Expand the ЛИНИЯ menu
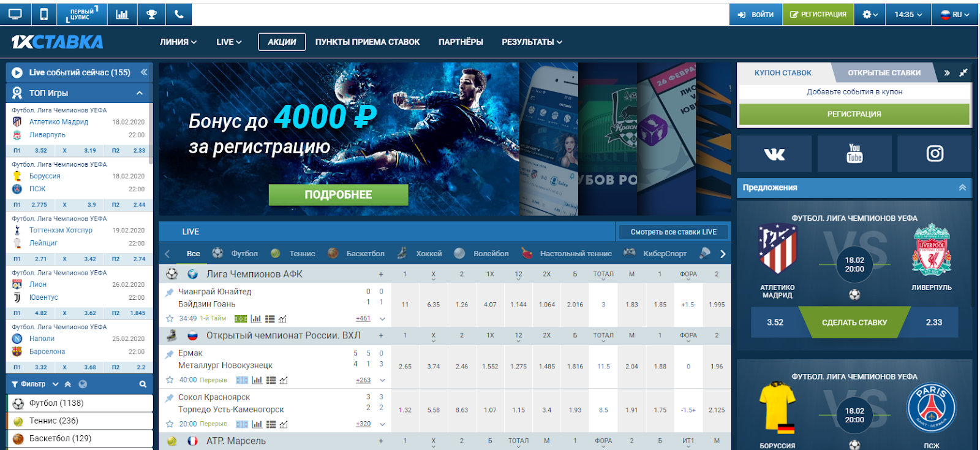The image size is (980, 450). pyautogui.click(x=178, y=42)
